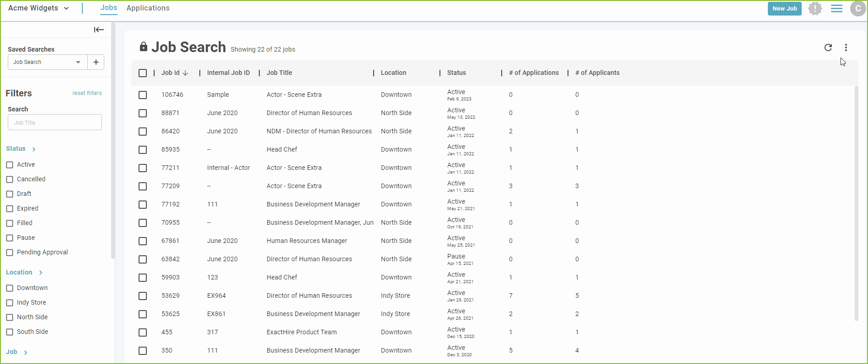Expand the Job filter section
Image resolution: width=868 pixels, height=364 pixels.
click(16, 352)
